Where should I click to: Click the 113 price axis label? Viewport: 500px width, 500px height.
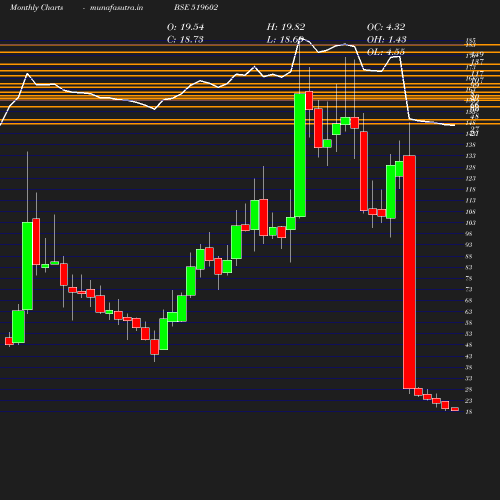(x=470, y=201)
